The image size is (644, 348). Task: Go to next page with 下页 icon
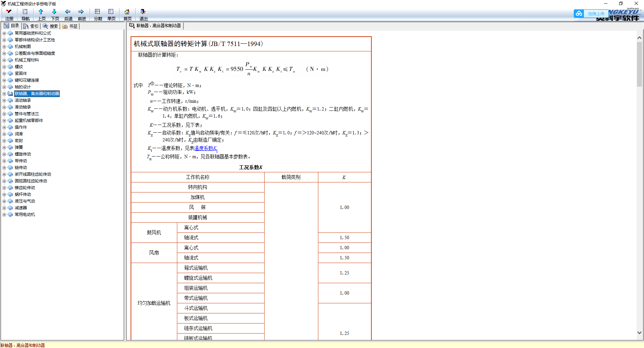tap(55, 14)
